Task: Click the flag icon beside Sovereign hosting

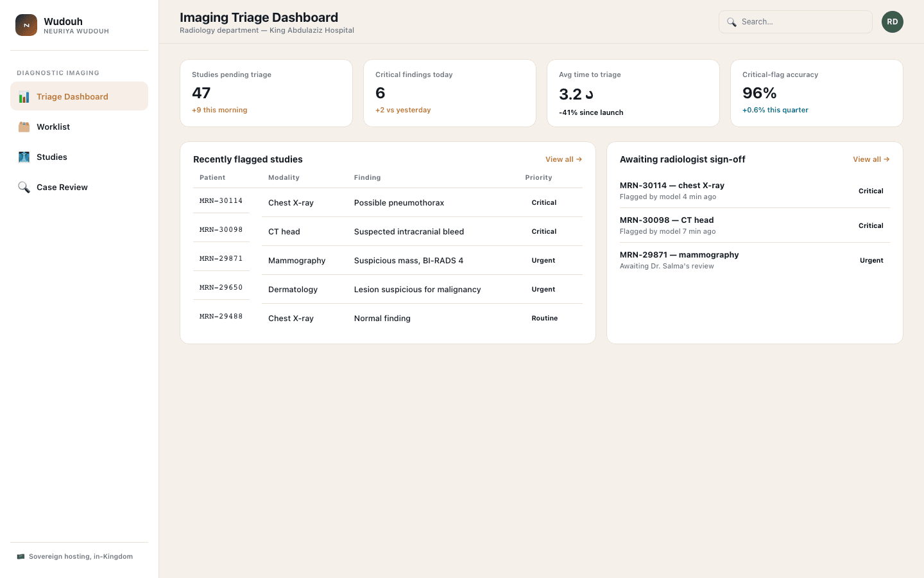Action: 21,557
